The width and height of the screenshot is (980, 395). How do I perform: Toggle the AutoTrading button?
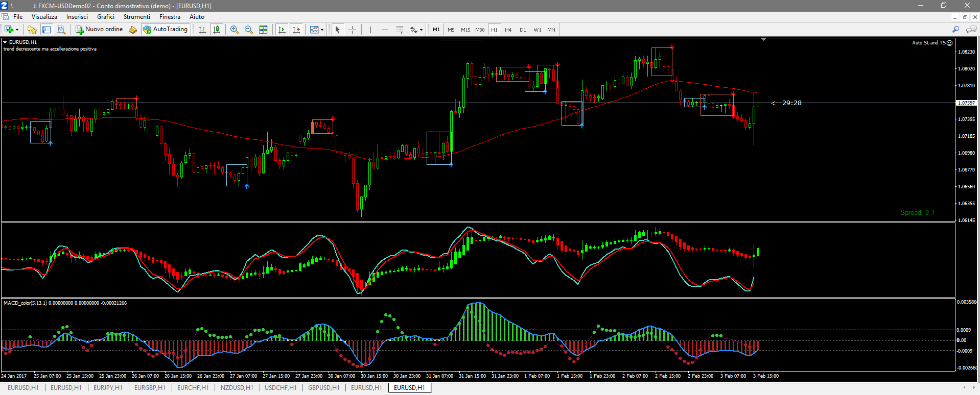click(166, 30)
